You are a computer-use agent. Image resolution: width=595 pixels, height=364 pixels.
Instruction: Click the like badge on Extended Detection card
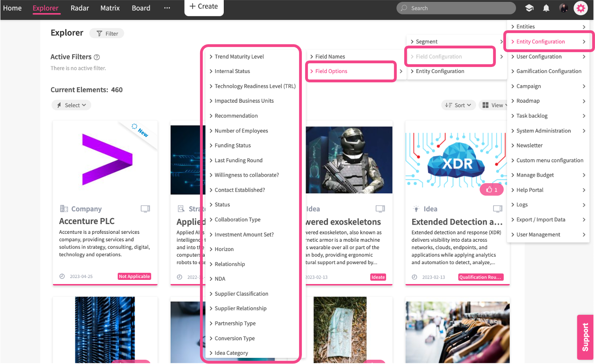coord(492,190)
